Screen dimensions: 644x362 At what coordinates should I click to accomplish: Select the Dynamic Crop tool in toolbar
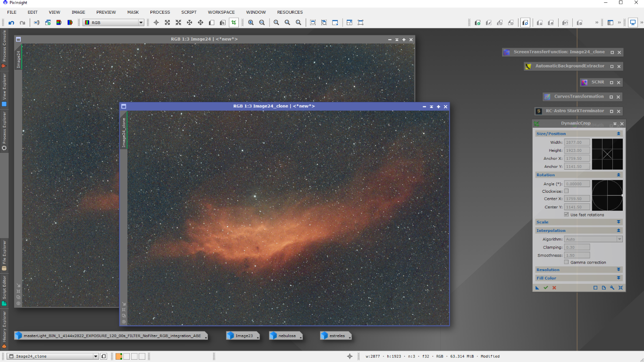234,23
